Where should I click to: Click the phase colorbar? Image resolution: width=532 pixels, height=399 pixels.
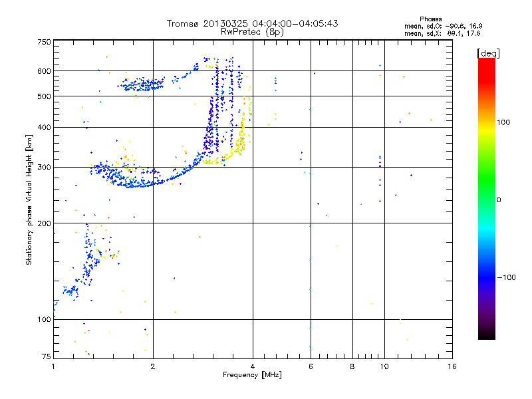coord(487,198)
